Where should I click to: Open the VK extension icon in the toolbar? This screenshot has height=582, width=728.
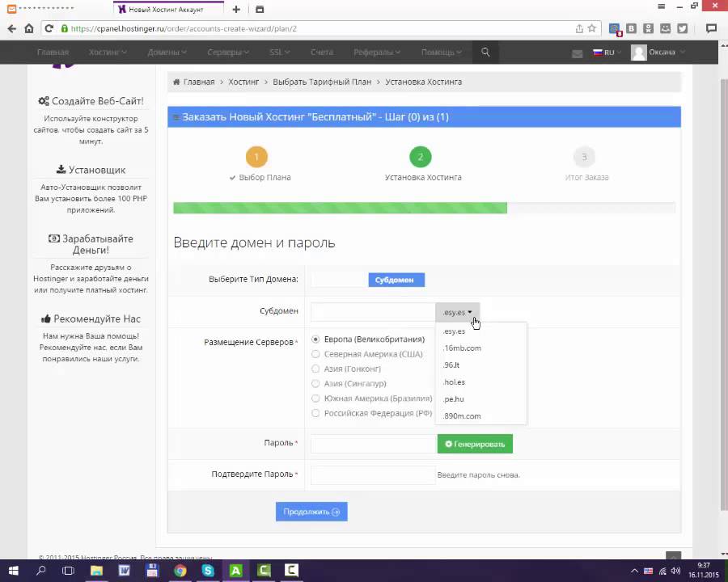tap(632, 28)
